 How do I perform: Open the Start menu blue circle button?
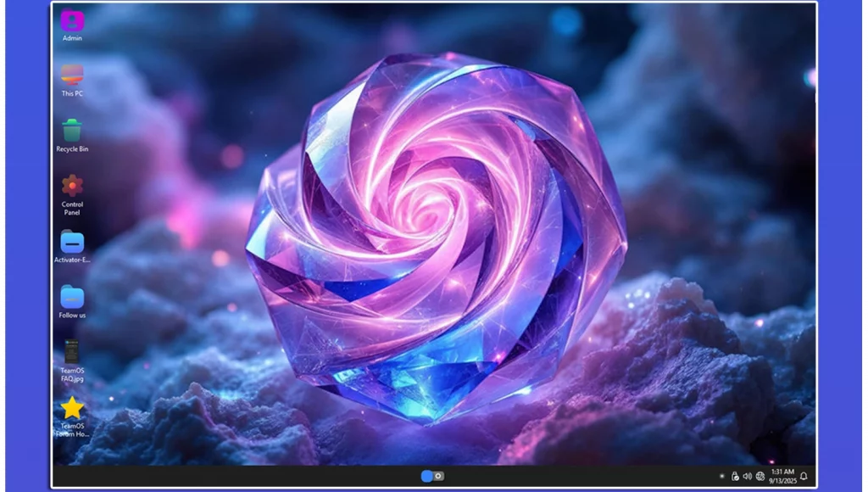point(427,476)
